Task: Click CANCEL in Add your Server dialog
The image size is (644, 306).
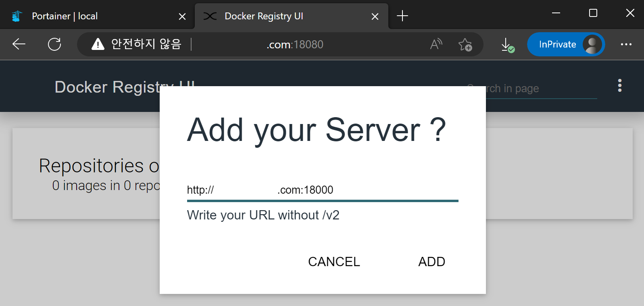Action: (x=334, y=262)
